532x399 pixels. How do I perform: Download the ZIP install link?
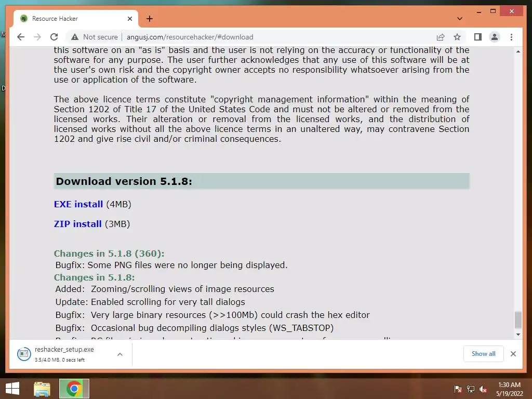[78, 224]
